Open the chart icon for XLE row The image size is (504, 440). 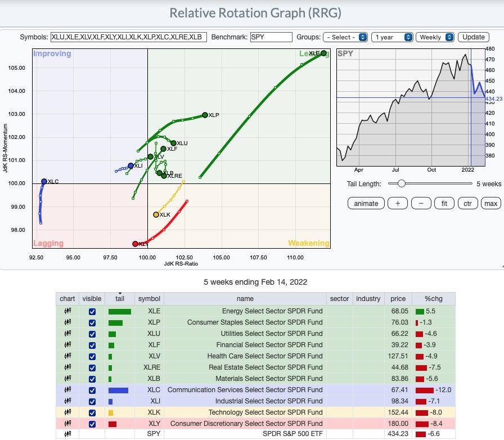[67, 311]
